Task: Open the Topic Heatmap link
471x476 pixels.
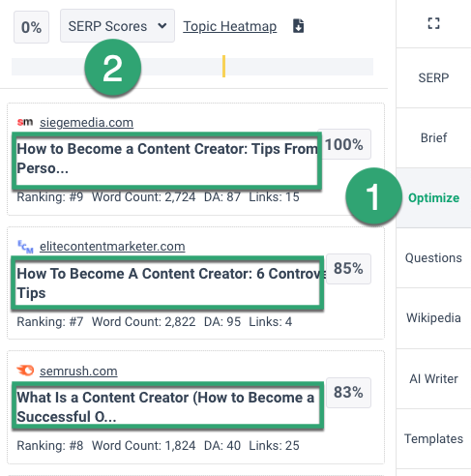Action: [229, 26]
